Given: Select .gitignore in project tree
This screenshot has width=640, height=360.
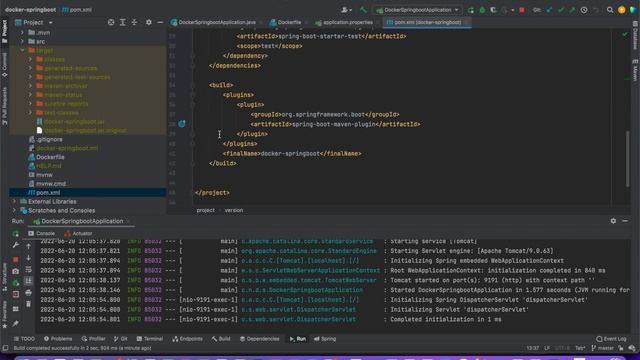Looking at the screenshot, I should 45,139.
